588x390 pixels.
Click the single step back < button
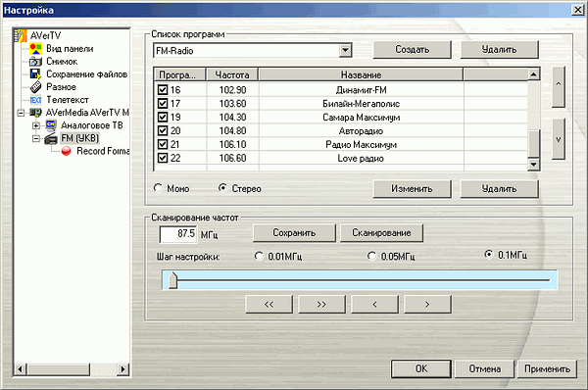coord(374,304)
